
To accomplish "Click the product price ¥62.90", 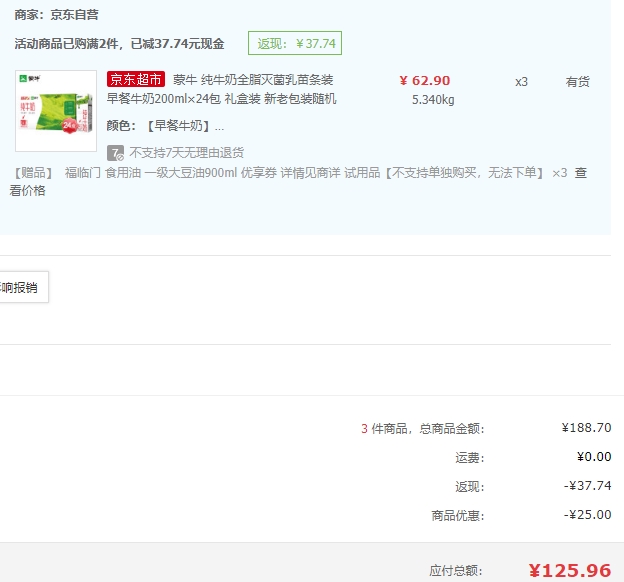I will pyautogui.click(x=424, y=81).
